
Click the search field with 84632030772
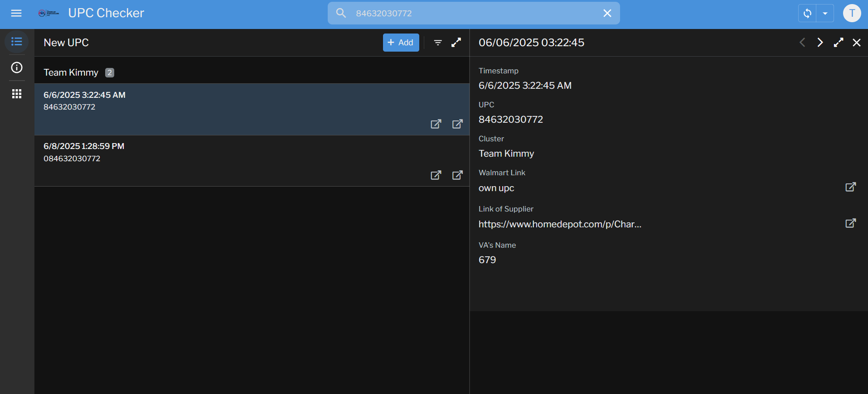point(471,13)
